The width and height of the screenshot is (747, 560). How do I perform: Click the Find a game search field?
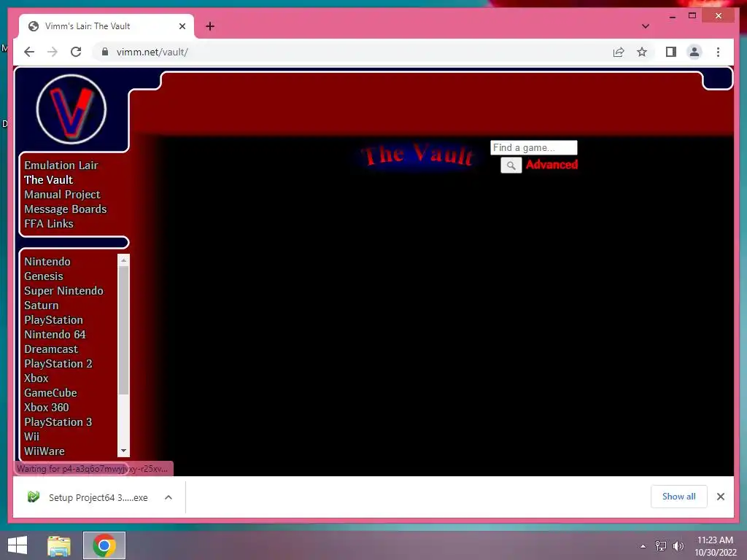point(533,147)
